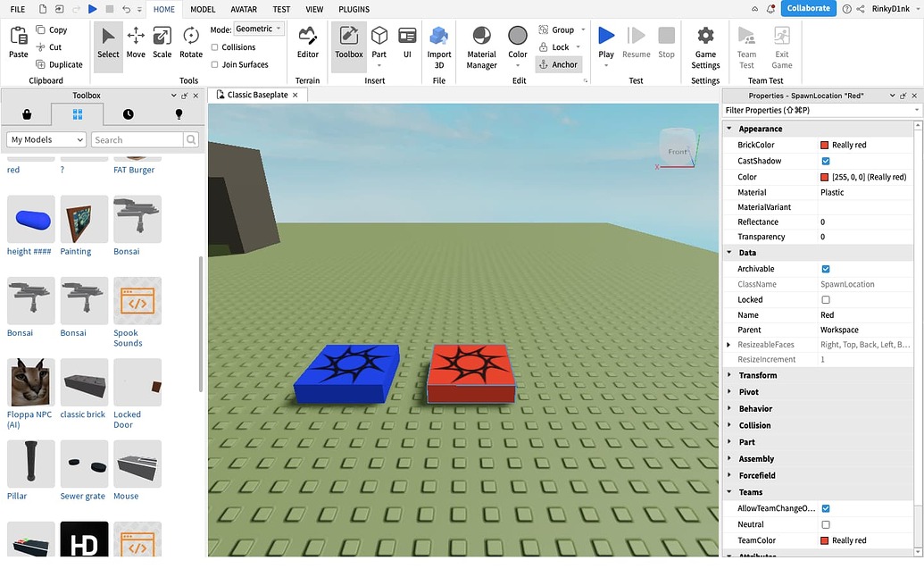The height and width of the screenshot is (577, 924).
Task: Open the RinkyD1nk account name
Action: [891, 9]
